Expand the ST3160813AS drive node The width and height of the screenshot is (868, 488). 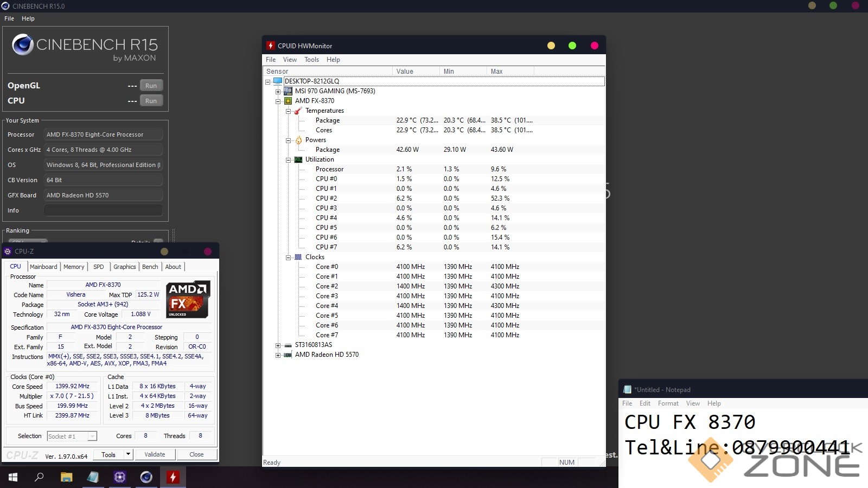click(278, 345)
